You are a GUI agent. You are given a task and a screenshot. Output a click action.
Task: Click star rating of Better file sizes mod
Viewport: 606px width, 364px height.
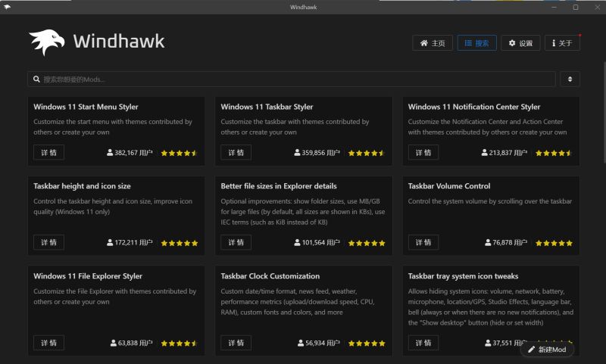pyautogui.click(x=367, y=243)
